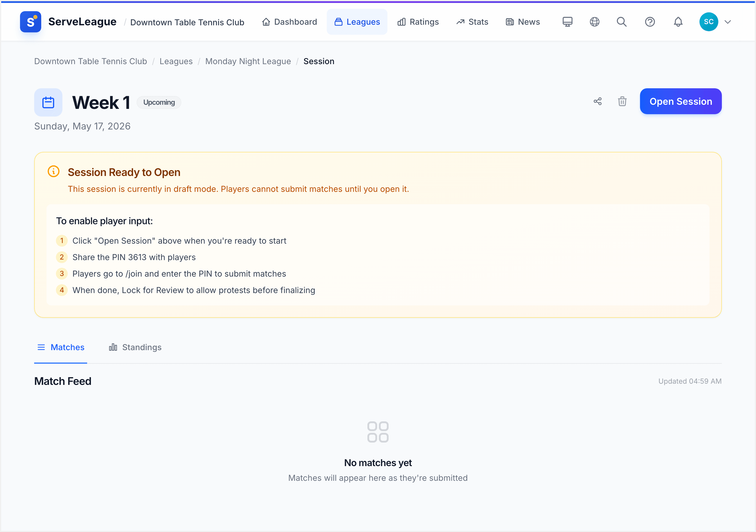
Task: Switch to the Matches tab
Action: tap(61, 347)
